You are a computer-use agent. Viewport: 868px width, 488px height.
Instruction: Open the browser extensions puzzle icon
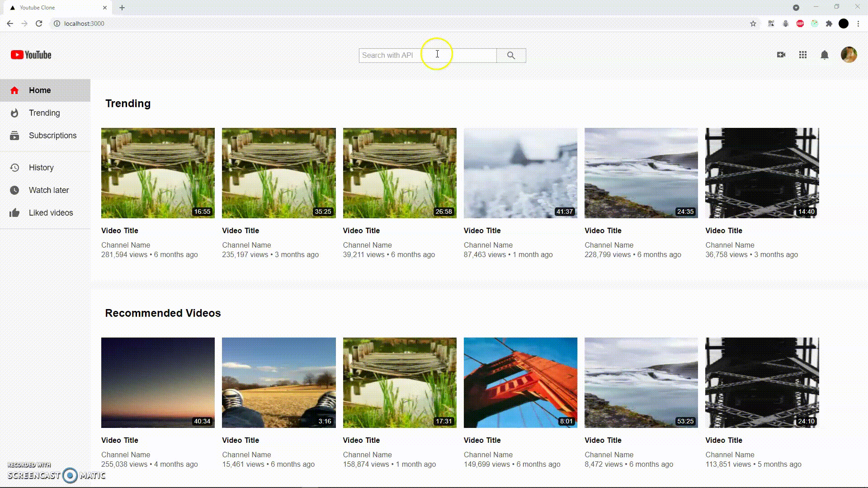click(829, 23)
